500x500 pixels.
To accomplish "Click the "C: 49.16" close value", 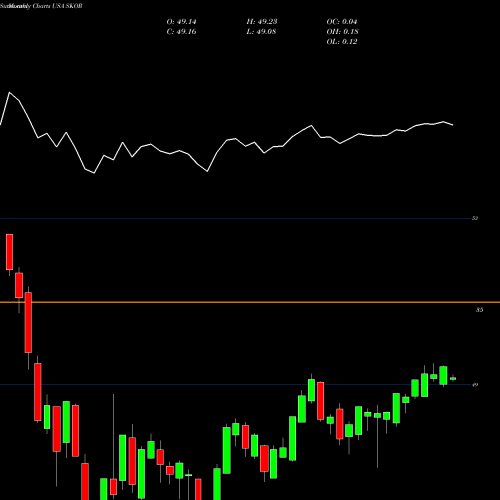I will tap(181, 32).
